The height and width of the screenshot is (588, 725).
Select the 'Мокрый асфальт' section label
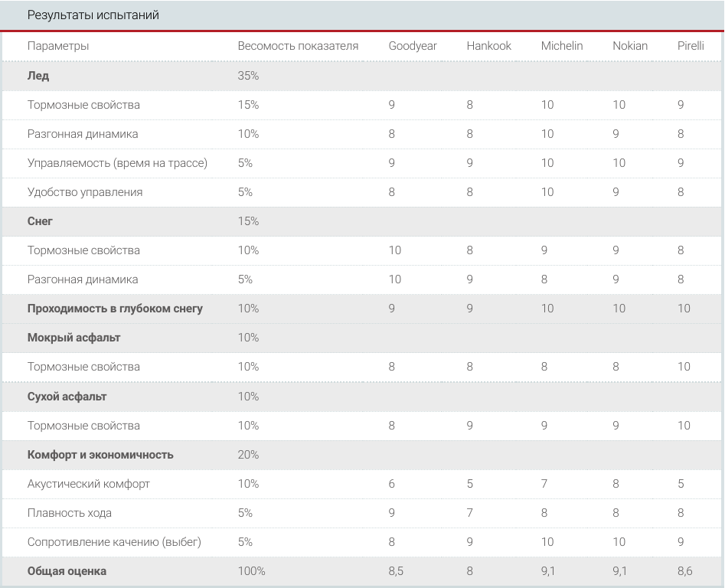click(x=73, y=338)
